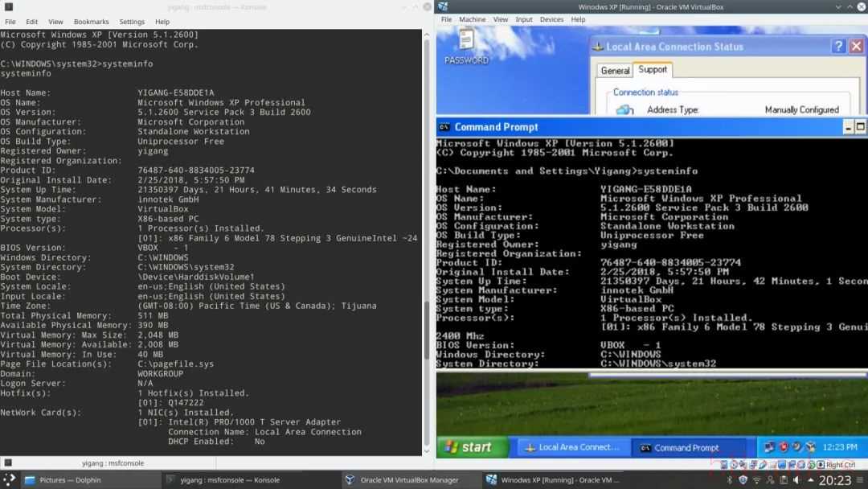Click KDE clipboard tray icon
Image resolution: width=868 pixels, height=489 pixels.
[784, 480]
